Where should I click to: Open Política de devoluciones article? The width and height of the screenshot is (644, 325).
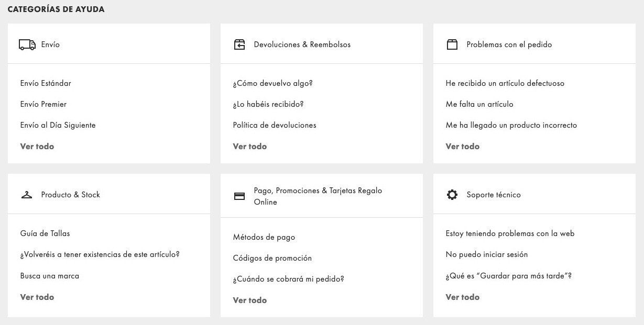point(275,125)
